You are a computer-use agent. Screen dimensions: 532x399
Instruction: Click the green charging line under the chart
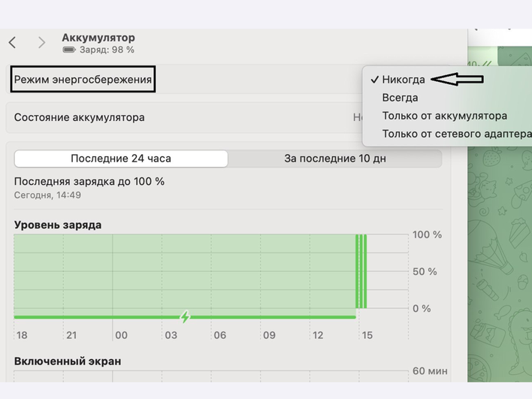tap(185, 317)
